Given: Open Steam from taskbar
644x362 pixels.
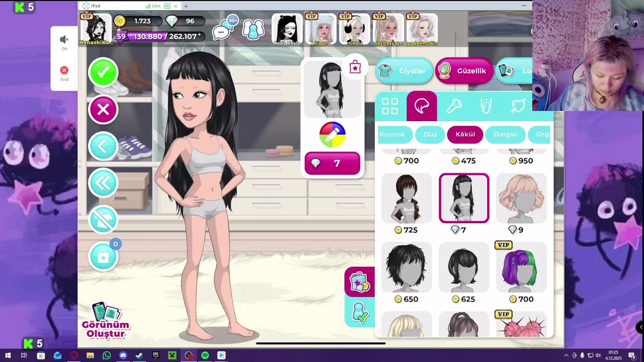Looking at the screenshot, I should click(139, 355).
